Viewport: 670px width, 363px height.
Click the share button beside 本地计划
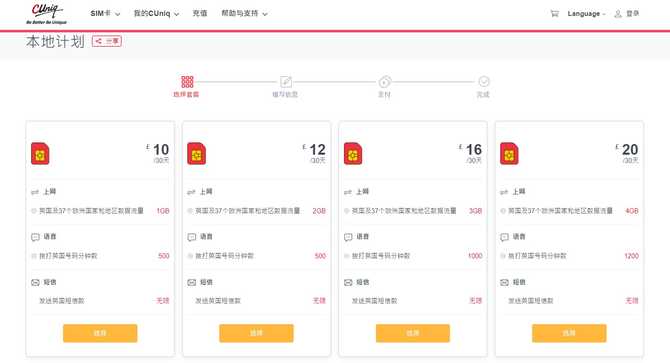[x=107, y=41]
